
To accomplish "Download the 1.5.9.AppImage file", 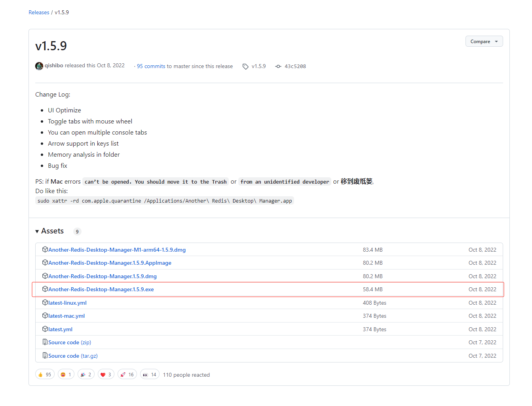I will pyautogui.click(x=110, y=263).
